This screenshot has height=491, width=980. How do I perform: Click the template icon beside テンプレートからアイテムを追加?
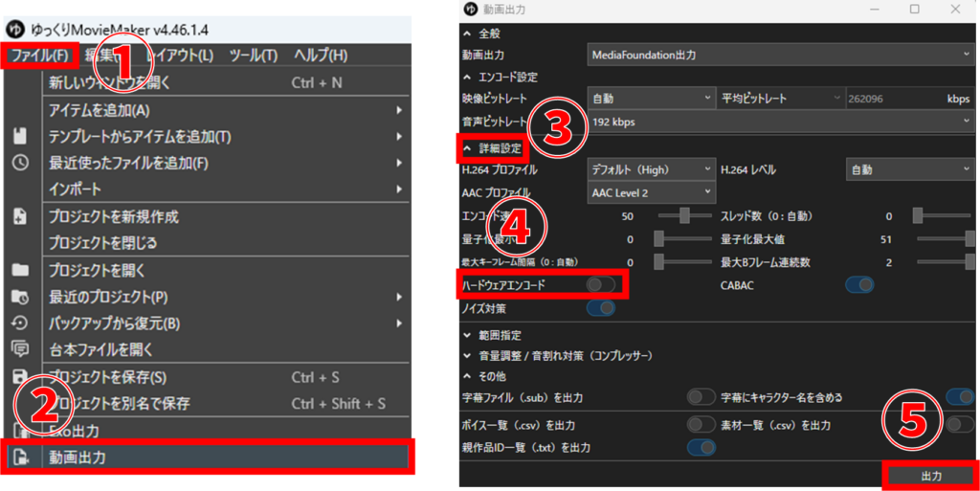coord(20,136)
